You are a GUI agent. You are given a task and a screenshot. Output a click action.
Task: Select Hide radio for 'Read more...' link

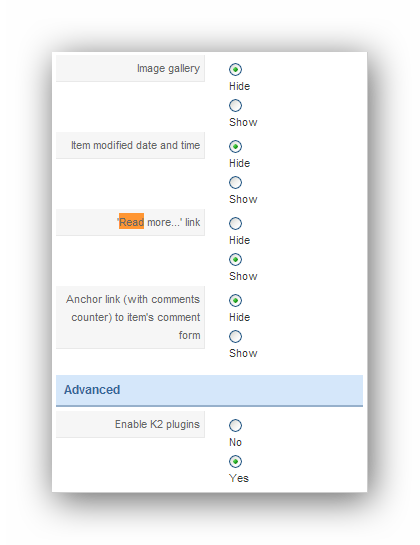click(x=235, y=223)
